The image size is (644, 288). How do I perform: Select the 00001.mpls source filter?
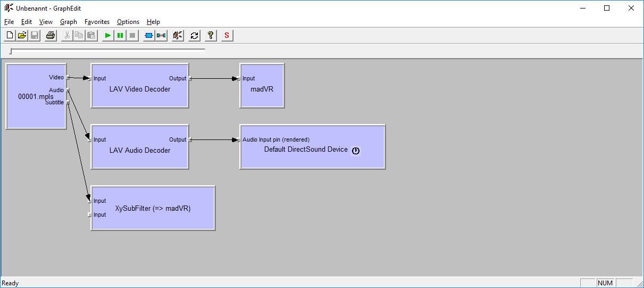click(36, 96)
